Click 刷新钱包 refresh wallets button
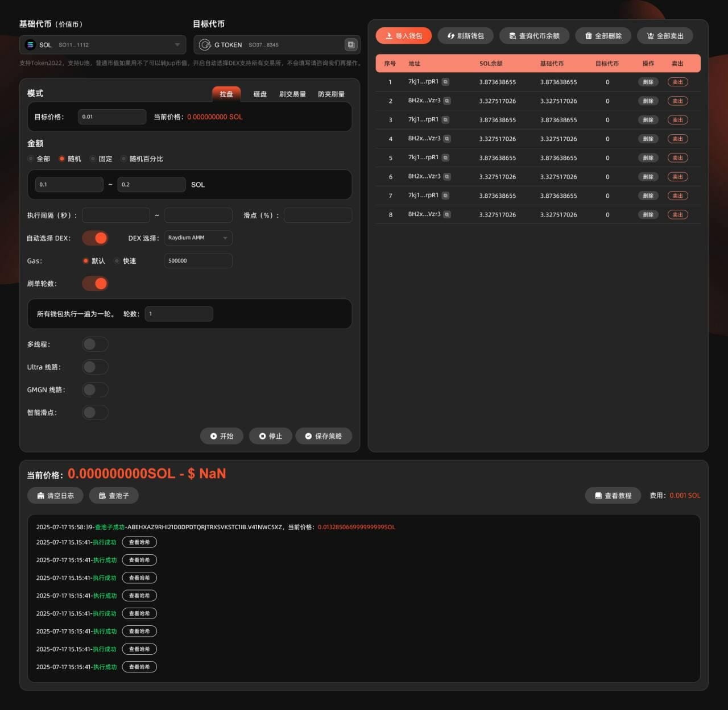 [465, 36]
